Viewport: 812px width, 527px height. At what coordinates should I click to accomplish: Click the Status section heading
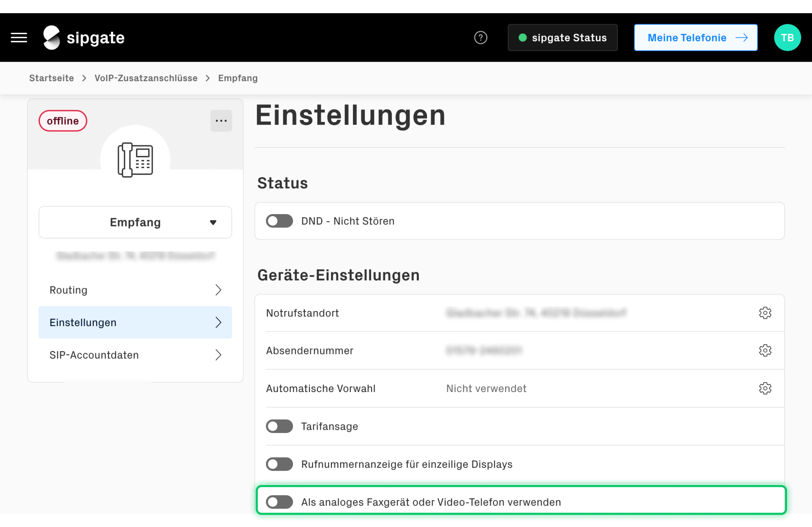(282, 183)
